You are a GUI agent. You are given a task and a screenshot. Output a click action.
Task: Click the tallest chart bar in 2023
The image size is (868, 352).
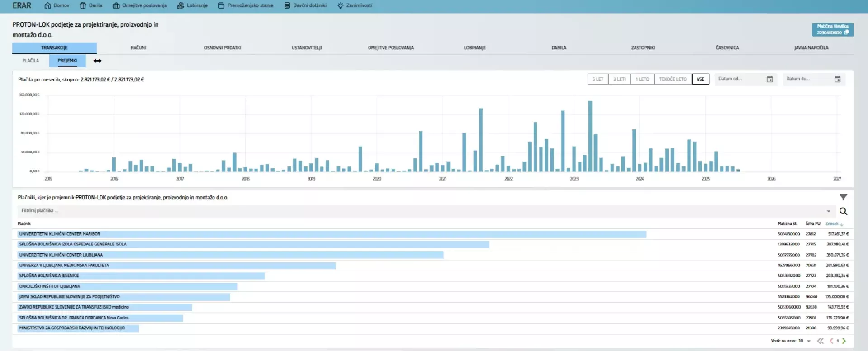click(x=590, y=136)
